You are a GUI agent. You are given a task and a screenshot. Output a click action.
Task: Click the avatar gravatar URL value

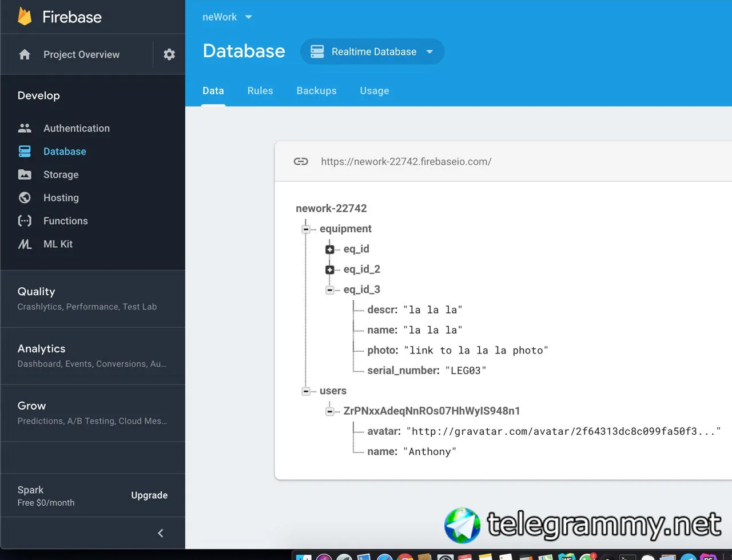coord(563,431)
